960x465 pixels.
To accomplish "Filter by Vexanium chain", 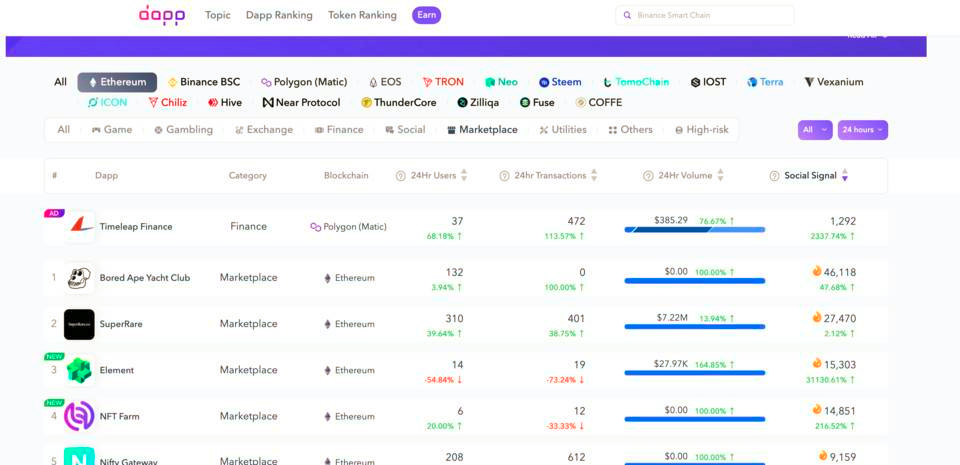I will pyautogui.click(x=834, y=82).
